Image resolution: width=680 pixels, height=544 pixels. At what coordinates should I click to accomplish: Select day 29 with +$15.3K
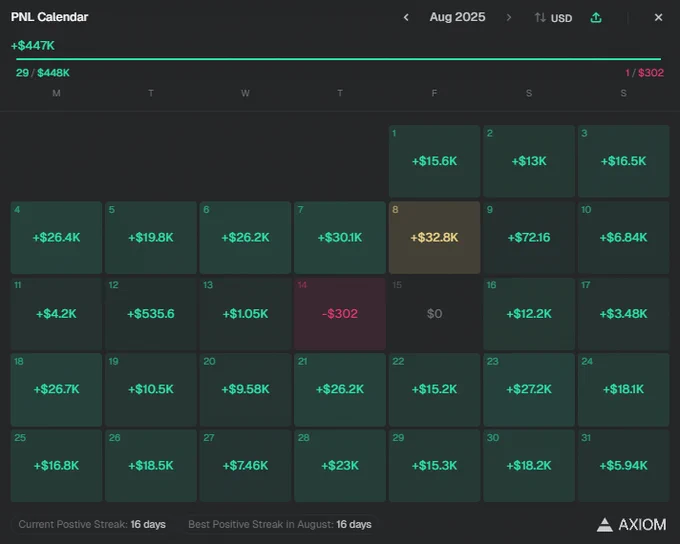(x=434, y=466)
